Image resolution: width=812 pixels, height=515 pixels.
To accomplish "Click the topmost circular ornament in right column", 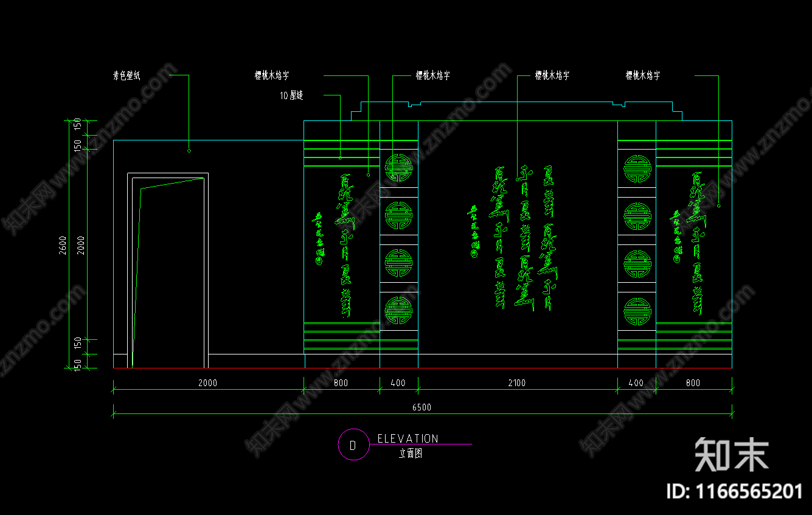I will pyautogui.click(x=637, y=167).
